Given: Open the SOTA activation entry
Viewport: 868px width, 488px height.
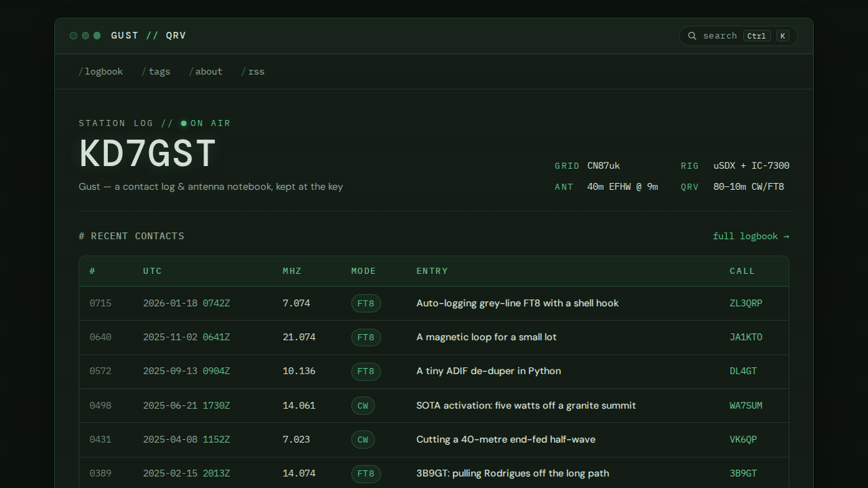Looking at the screenshot, I should tap(526, 405).
